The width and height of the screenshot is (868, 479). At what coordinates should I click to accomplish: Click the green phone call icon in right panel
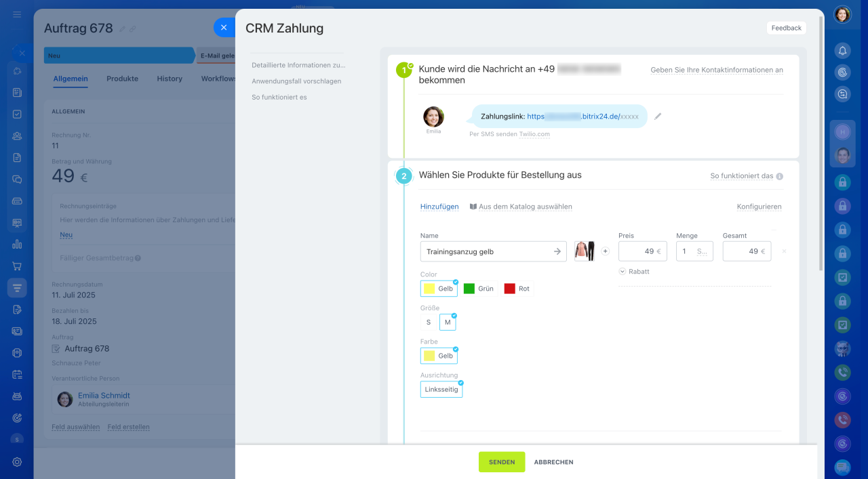(x=842, y=372)
